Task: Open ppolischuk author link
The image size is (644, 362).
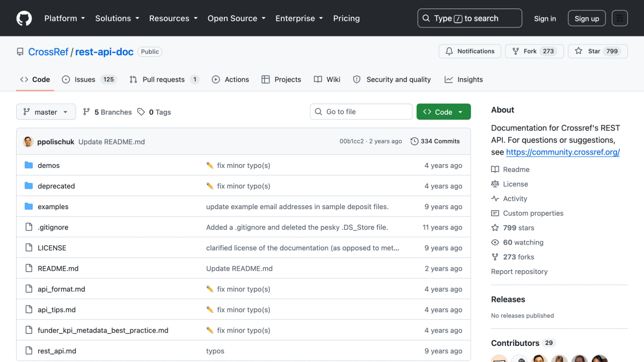Action: tap(55, 142)
